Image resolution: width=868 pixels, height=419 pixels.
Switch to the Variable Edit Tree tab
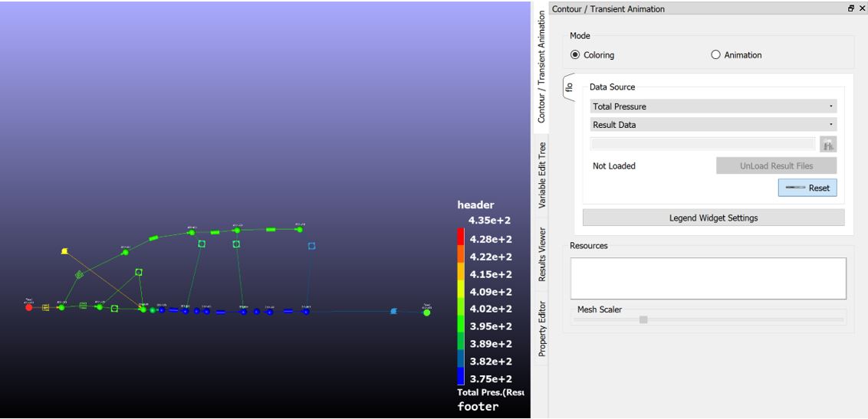point(542,175)
